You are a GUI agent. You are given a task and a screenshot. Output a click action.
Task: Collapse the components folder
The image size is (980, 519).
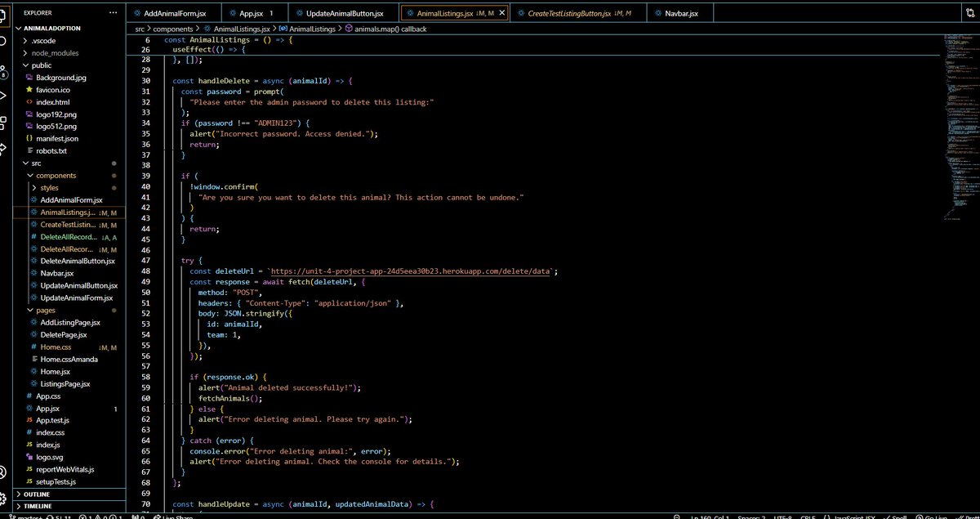pos(30,176)
